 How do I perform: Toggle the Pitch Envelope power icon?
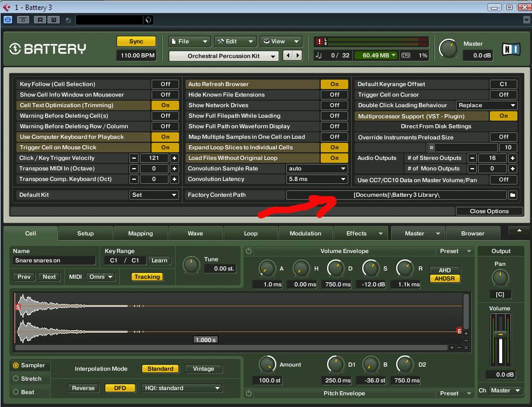tap(249, 393)
